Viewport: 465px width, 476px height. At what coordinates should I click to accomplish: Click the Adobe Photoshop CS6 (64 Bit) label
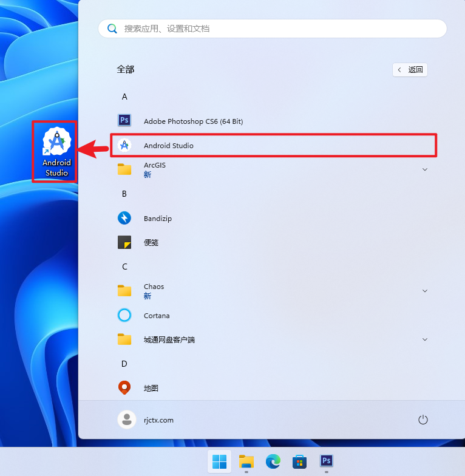point(193,121)
